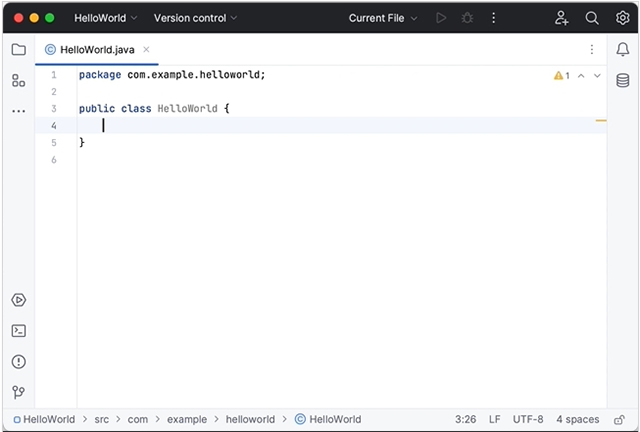The width and height of the screenshot is (640, 432).
Task: Open Code With Me add-user icon
Action: click(x=562, y=18)
